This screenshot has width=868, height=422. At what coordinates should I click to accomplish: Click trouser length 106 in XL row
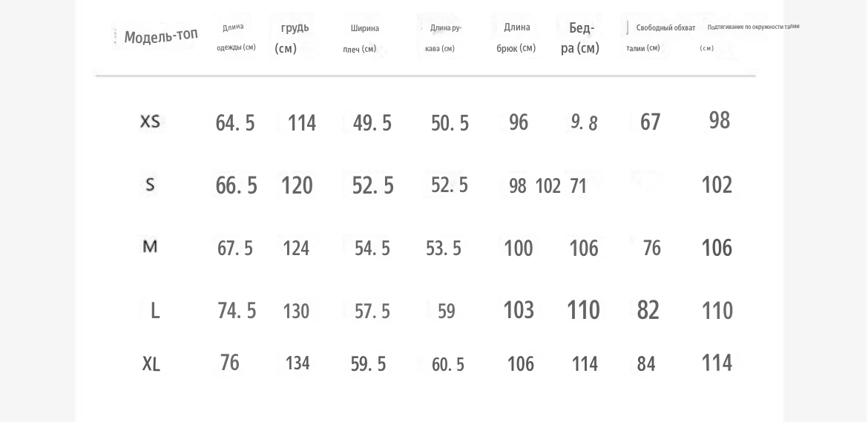point(521,364)
